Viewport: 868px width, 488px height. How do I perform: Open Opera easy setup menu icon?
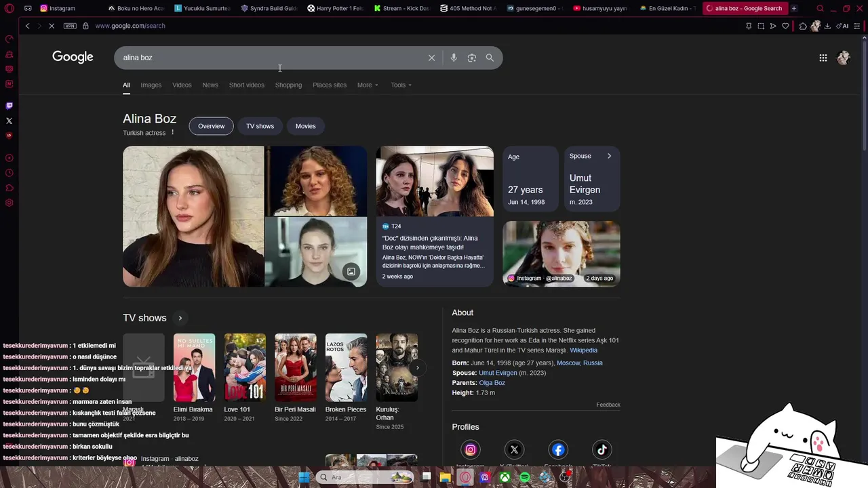[x=857, y=26]
